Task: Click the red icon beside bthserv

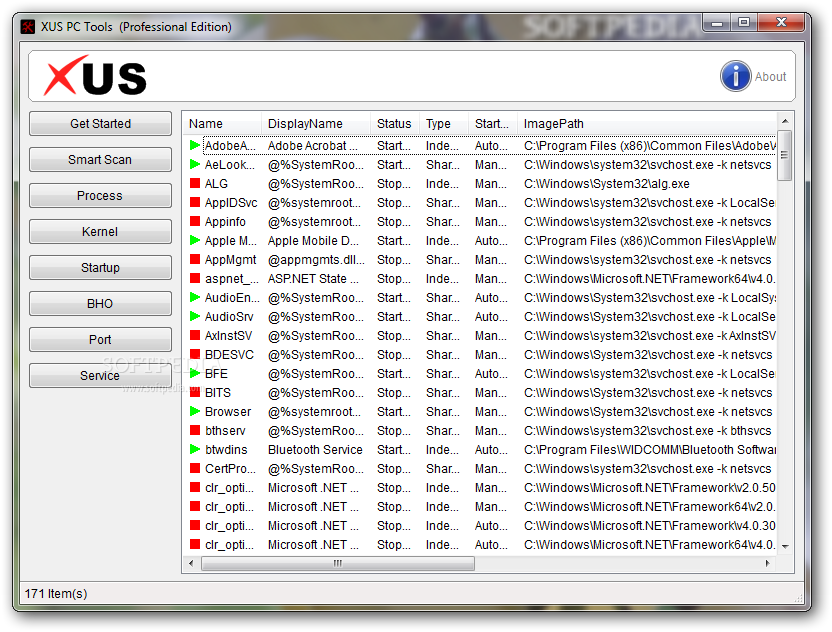Action: point(195,430)
